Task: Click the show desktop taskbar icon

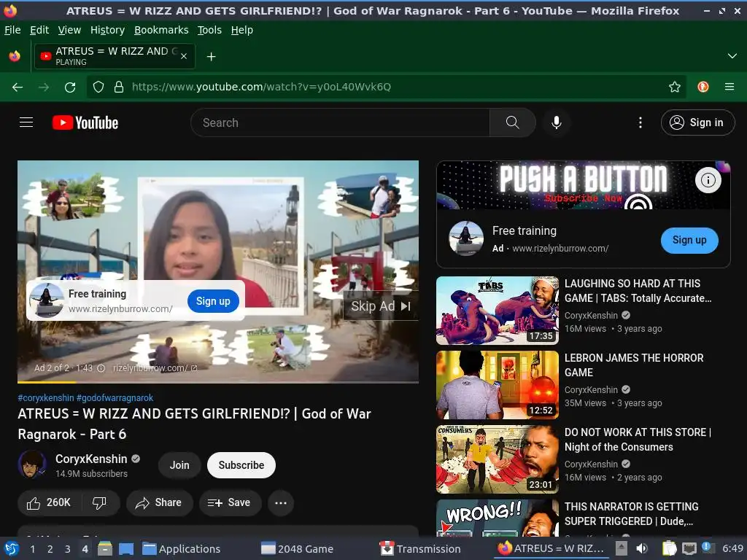Action: pyautogui.click(x=125, y=548)
